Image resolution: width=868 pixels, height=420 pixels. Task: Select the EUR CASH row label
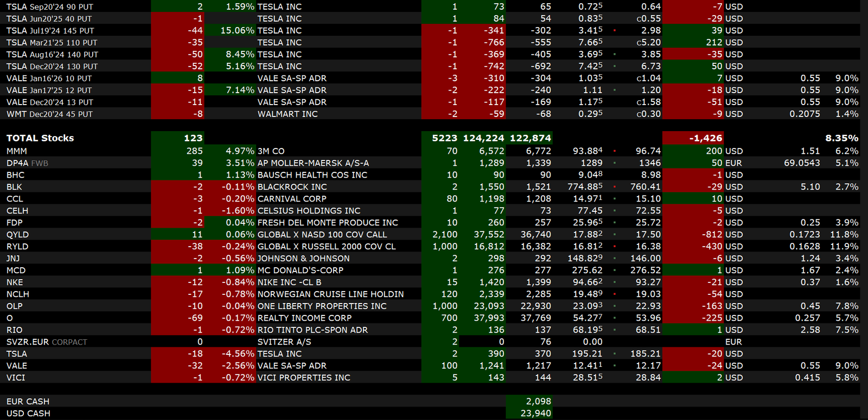(x=28, y=402)
